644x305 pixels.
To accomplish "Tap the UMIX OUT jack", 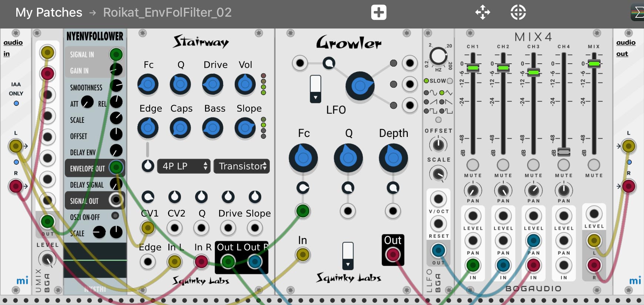I will coord(47,221).
